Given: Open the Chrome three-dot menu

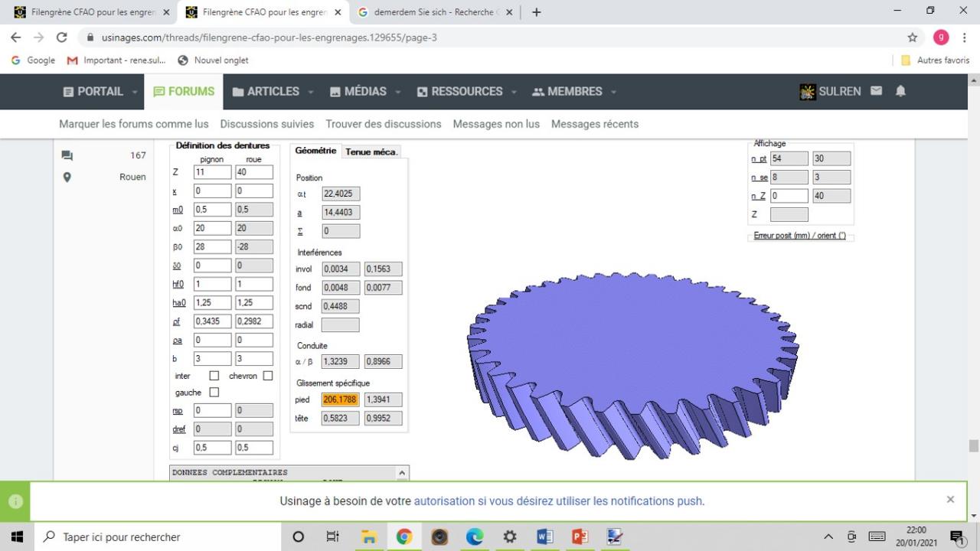Looking at the screenshot, I should pos(965,37).
